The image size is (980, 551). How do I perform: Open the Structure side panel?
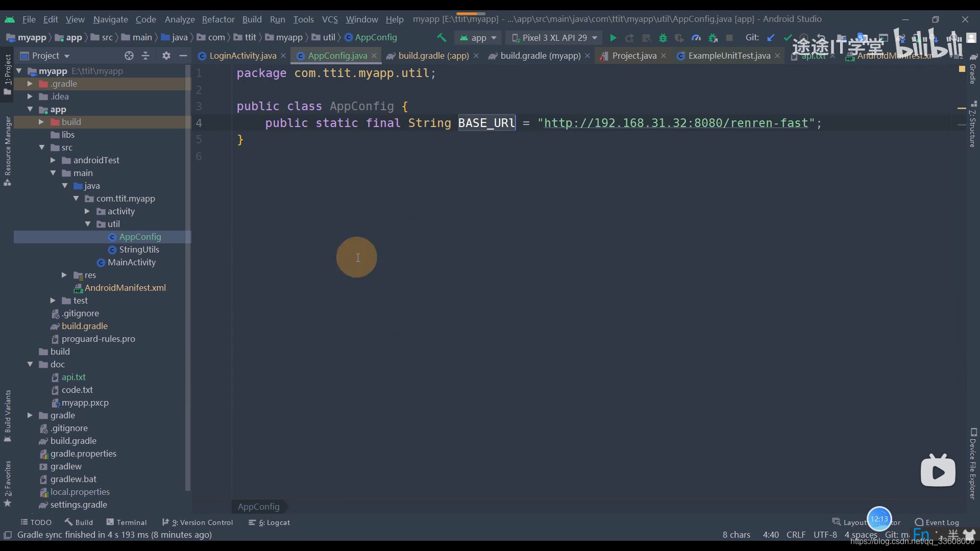(973, 124)
